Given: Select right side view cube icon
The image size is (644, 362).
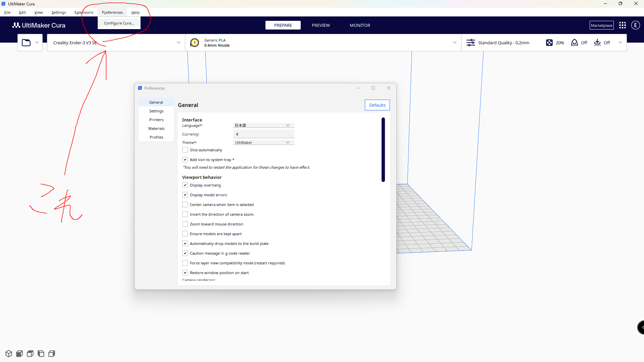Looking at the screenshot, I should point(52,354).
